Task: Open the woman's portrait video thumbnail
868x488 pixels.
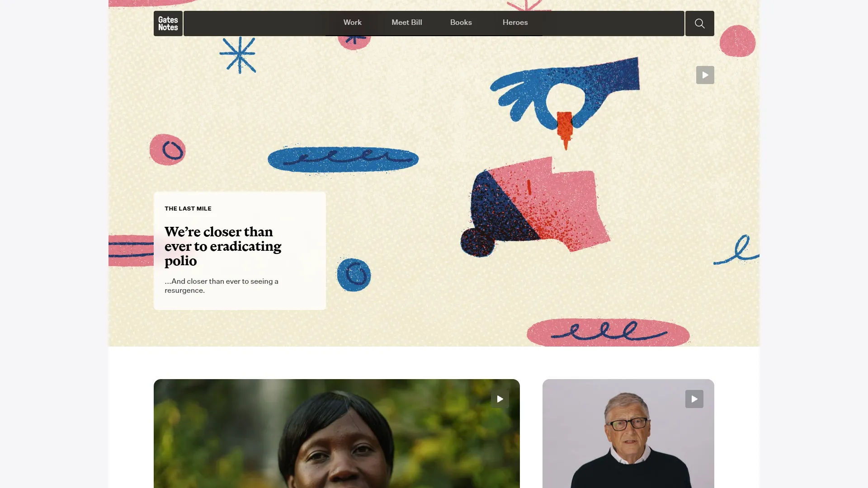Action: click(x=336, y=433)
